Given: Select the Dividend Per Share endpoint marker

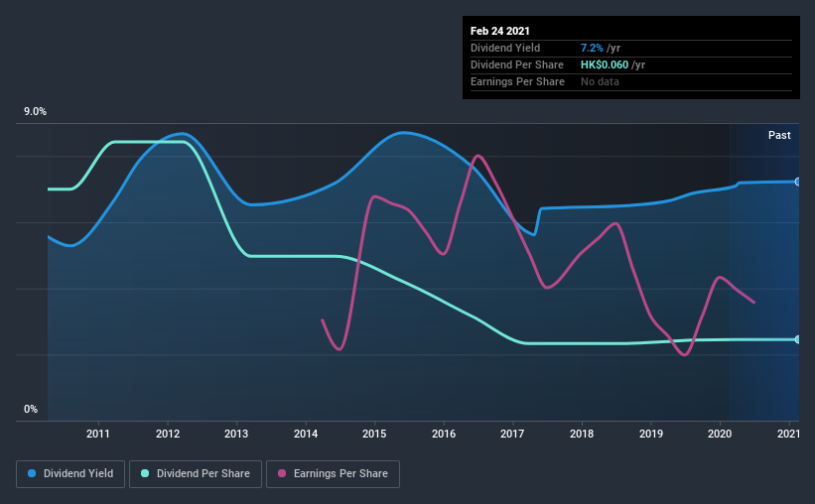Looking at the screenshot, I should pos(797,339).
